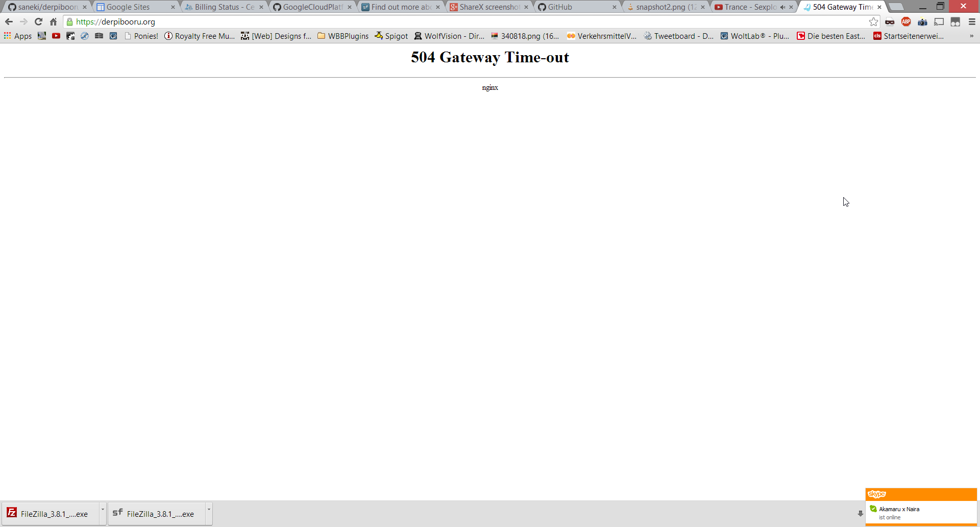
Task: Open the WBBPlugins bookmark folder
Action: click(x=342, y=36)
